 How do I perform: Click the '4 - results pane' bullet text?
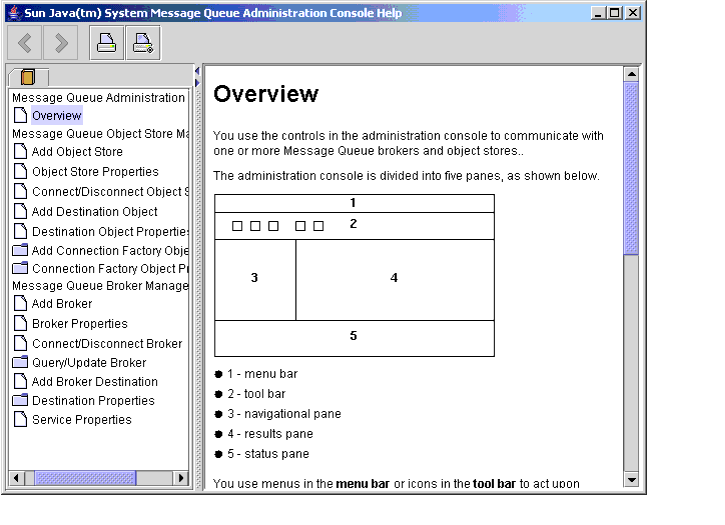[x=270, y=434]
